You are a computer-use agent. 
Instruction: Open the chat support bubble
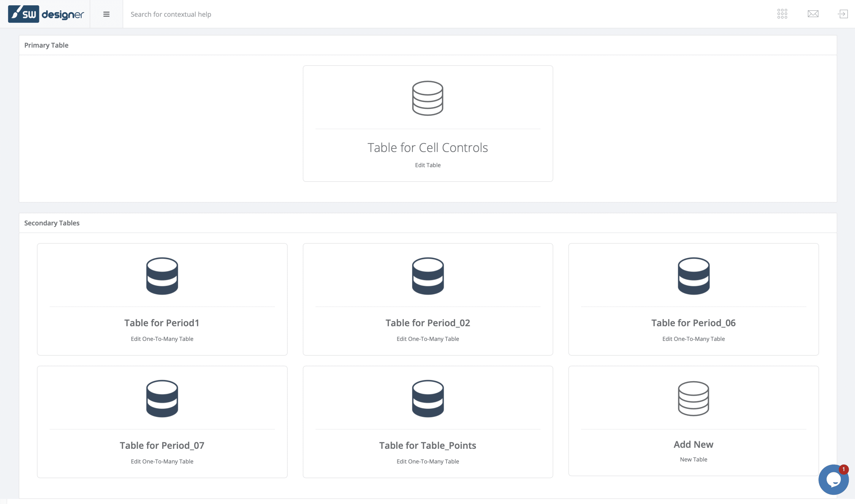pos(833,479)
